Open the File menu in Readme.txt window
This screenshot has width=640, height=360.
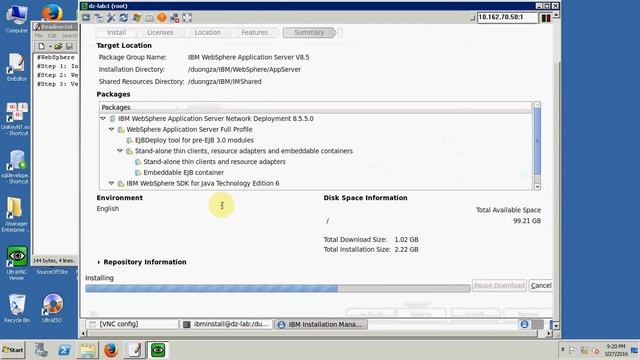38,36
